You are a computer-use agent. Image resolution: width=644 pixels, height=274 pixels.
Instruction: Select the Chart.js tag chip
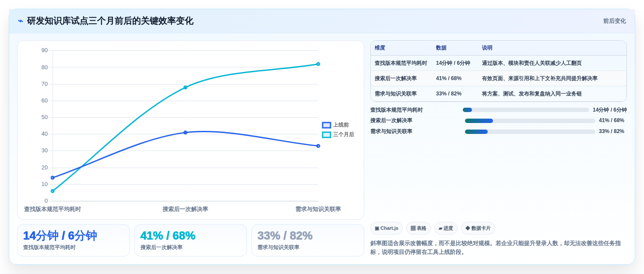tap(386, 228)
